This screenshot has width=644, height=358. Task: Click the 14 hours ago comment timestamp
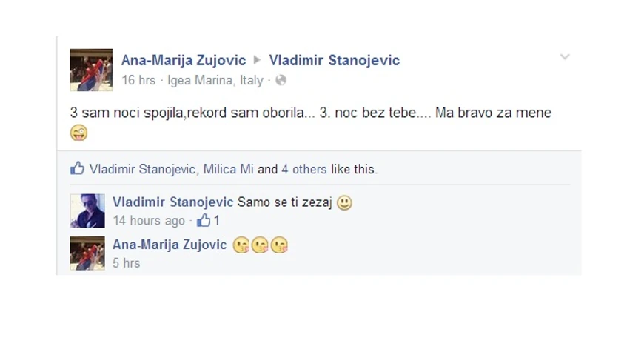[x=149, y=221]
